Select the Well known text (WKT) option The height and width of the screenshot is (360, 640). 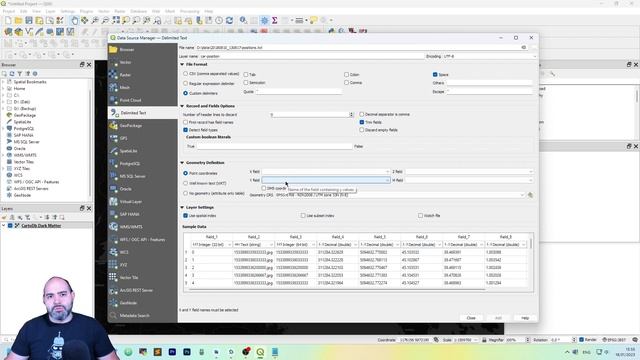(185, 183)
